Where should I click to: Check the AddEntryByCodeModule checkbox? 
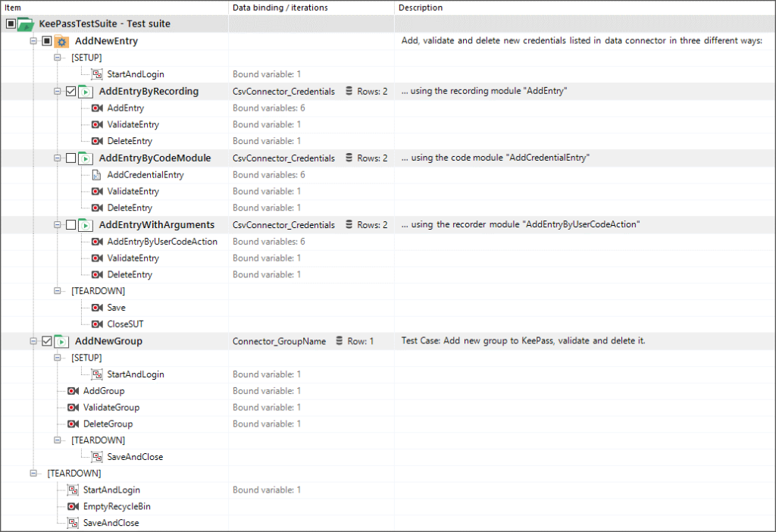70,158
